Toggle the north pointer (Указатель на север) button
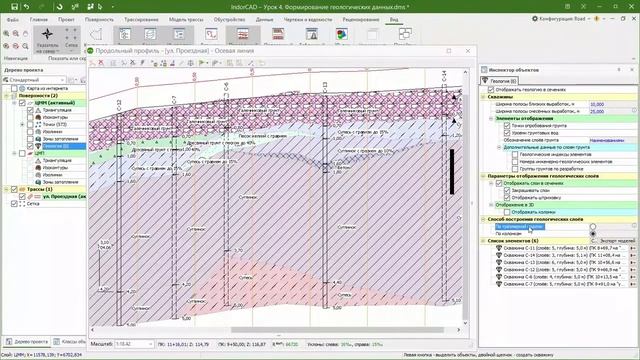This screenshot has width=640, height=360. [47, 40]
